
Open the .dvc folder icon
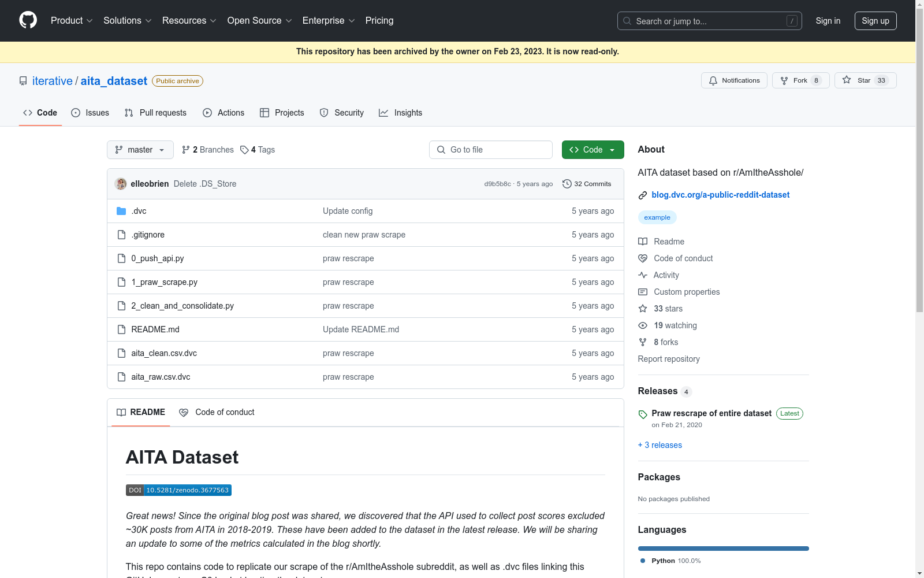(x=121, y=211)
